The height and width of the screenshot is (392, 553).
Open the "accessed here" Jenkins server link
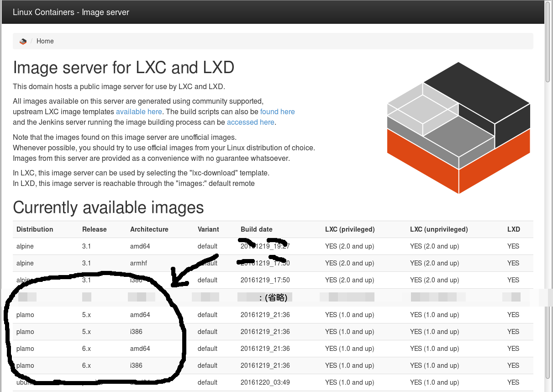(x=250, y=122)
